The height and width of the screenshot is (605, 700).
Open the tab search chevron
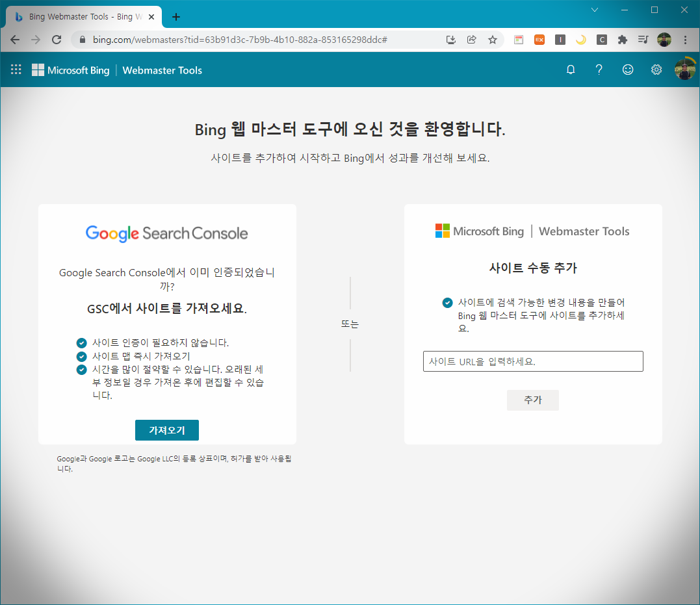(595, 10)
